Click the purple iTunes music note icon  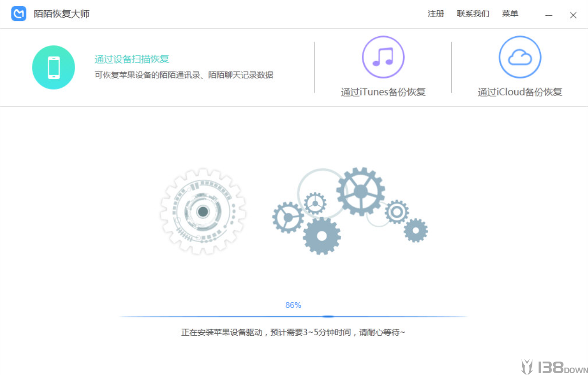383,57
